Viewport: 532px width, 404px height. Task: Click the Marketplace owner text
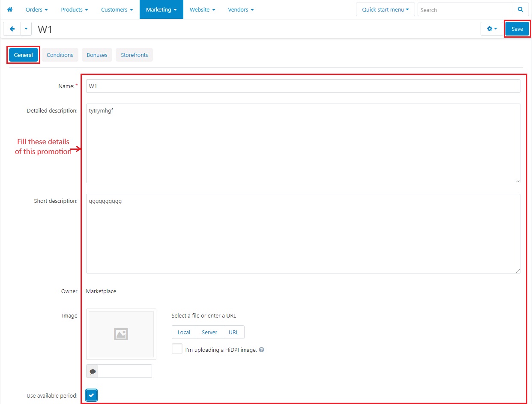(x=101, y=291)
